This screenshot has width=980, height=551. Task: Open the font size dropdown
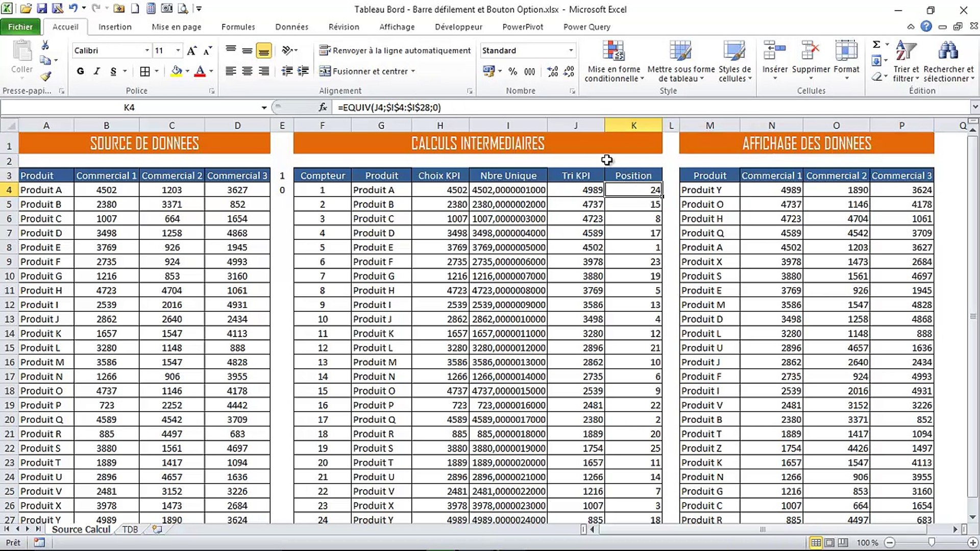click(x=178, y=50)
